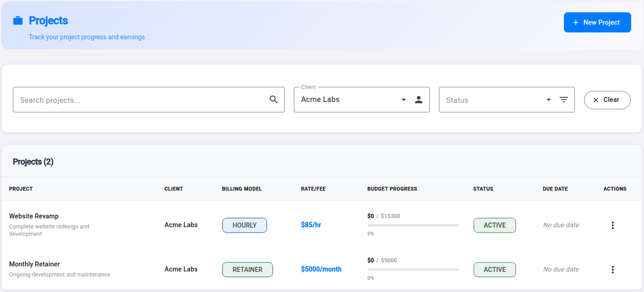This screenshot has height=292, width=644.
Task: Clear all filters with Clear button
Action: [607, 100]
